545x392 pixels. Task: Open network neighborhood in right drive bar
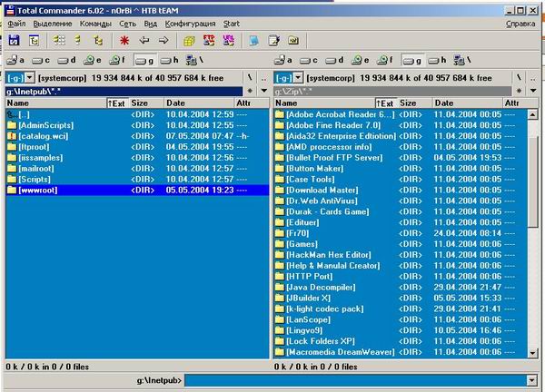[x=462, y=61]
